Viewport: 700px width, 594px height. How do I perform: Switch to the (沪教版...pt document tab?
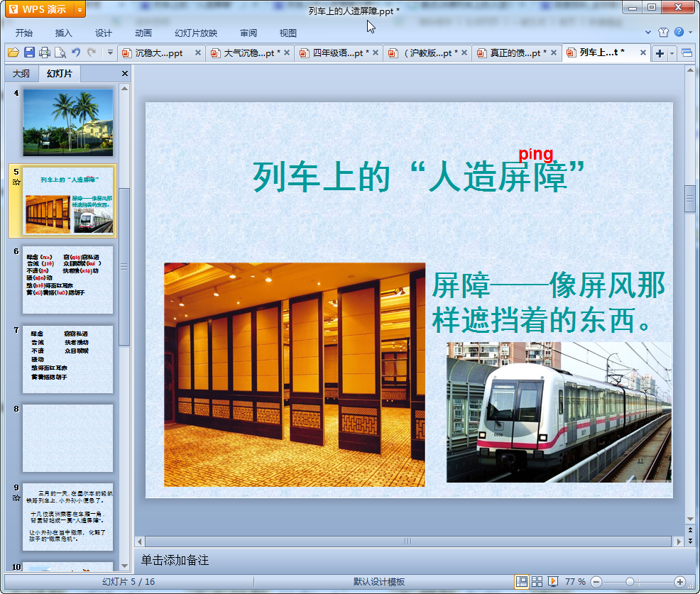click(427, 53)
